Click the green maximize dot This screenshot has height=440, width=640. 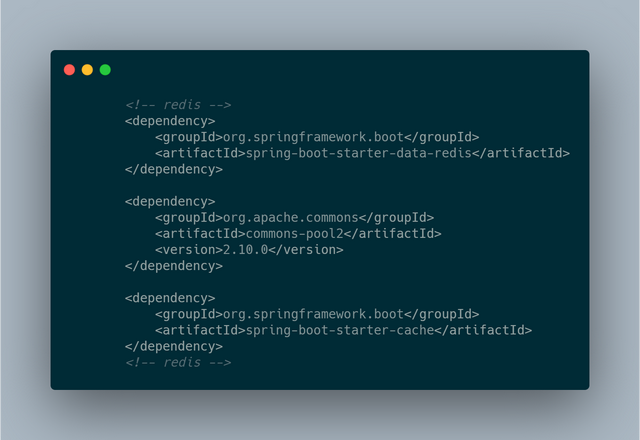(105, 70)
